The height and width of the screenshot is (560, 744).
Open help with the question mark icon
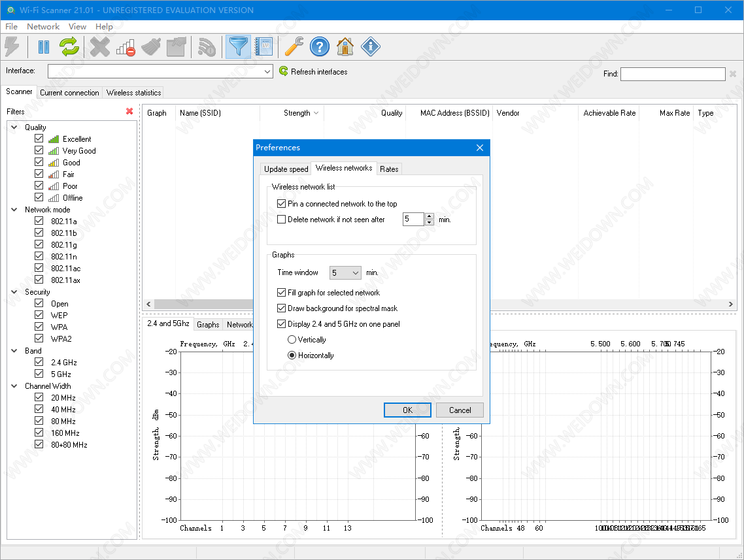[x=319, y=46]
